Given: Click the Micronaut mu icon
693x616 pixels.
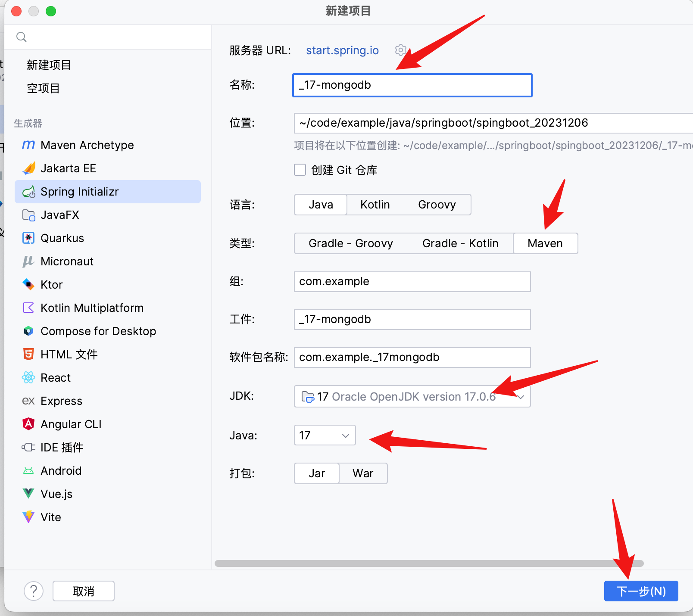Looking at the screenshot, I should point(28,261).
